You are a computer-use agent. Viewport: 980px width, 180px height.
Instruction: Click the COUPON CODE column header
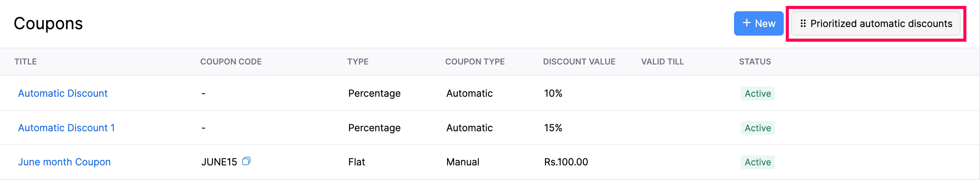pos(231,62)
